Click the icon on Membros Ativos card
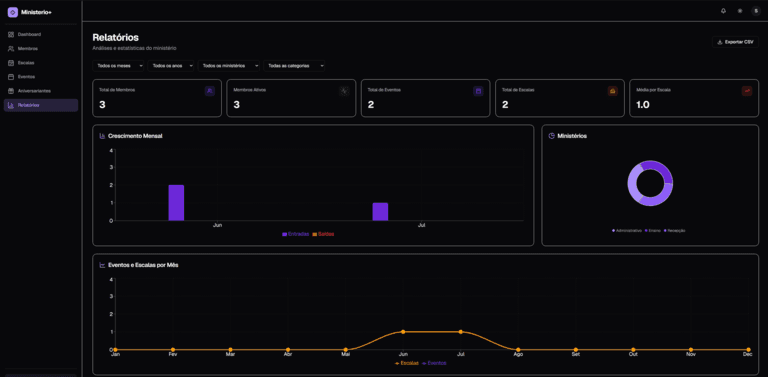Screen dimensions: 768x377 tap(344, 91)
